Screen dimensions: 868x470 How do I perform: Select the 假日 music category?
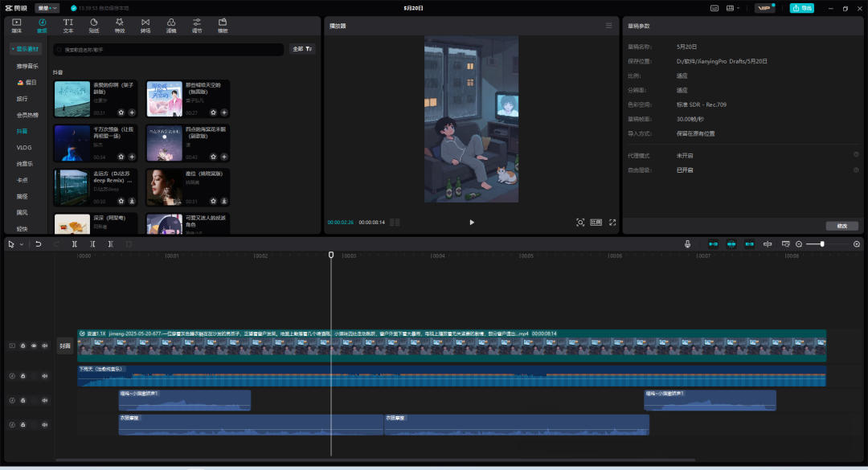point(27,83)
